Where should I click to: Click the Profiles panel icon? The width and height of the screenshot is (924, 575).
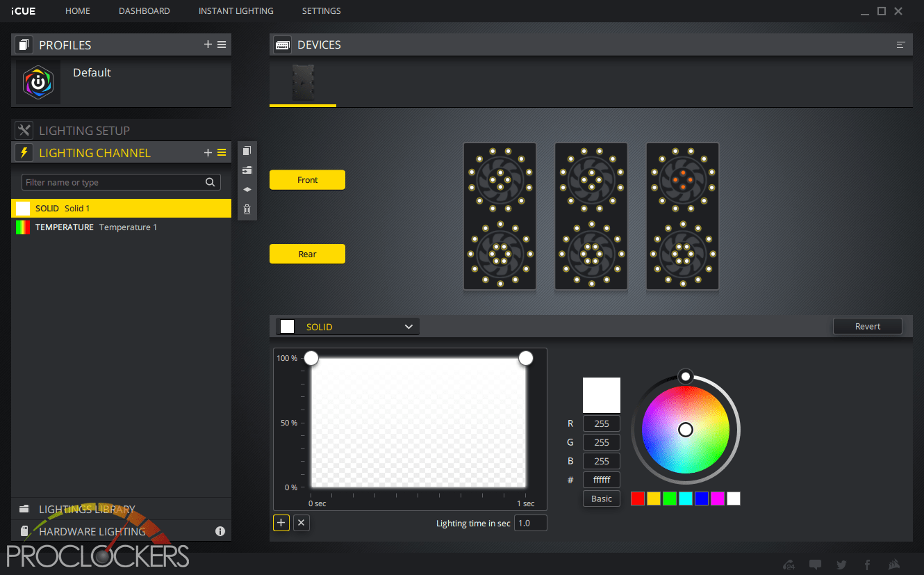coord(24,44)
